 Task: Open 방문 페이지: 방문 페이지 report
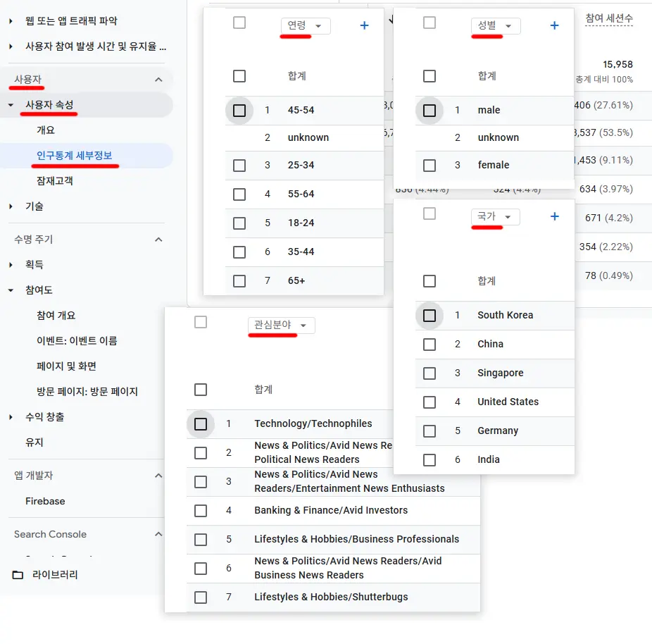click(87, 392)
